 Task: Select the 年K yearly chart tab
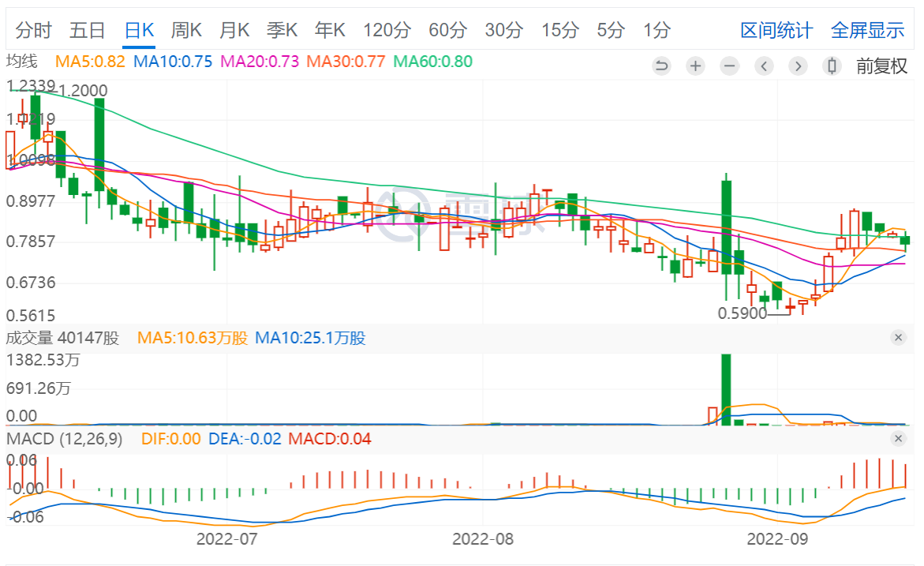(x=330, y=31)
